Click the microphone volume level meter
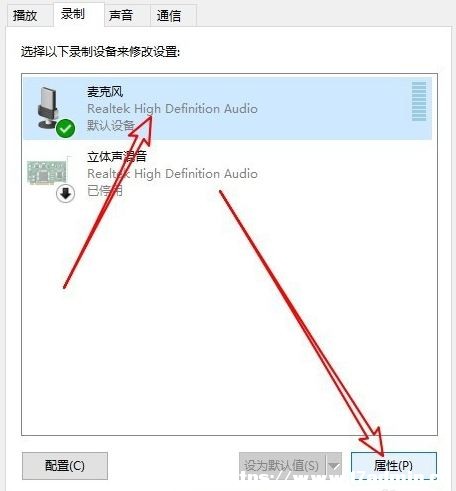 pos(419,101)
